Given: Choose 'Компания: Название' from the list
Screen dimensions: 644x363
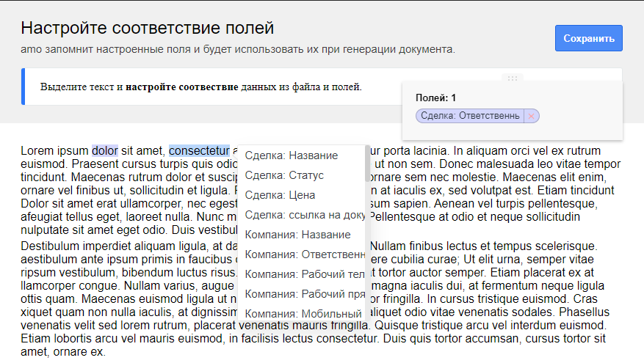Looking at the screenshot, I should [297, 235].
